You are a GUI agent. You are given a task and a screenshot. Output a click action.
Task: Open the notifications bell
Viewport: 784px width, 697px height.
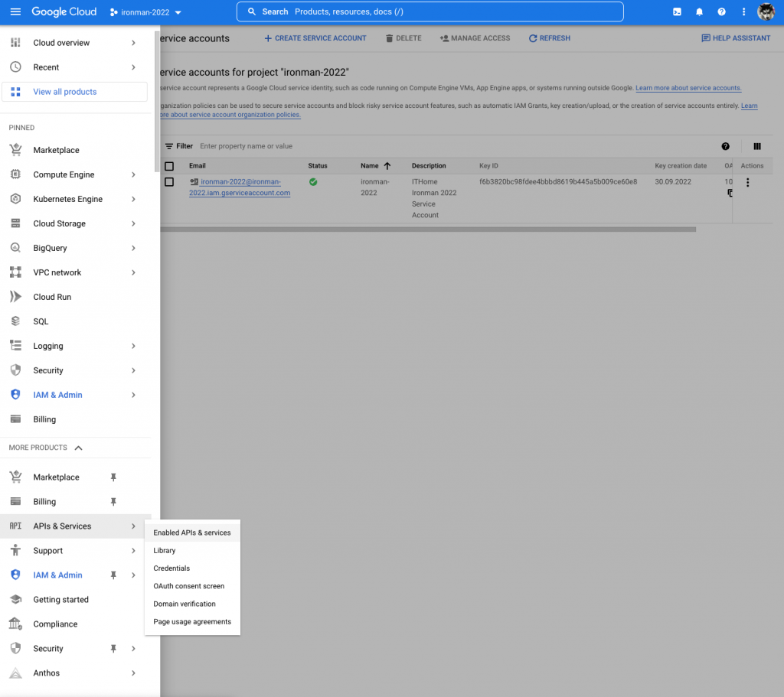[x=699, y=11]
